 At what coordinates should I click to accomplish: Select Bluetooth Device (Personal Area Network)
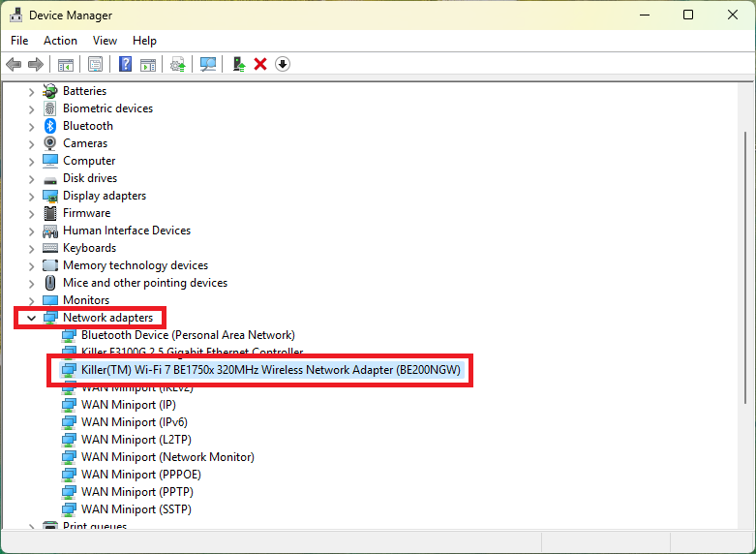coord(187,335)
